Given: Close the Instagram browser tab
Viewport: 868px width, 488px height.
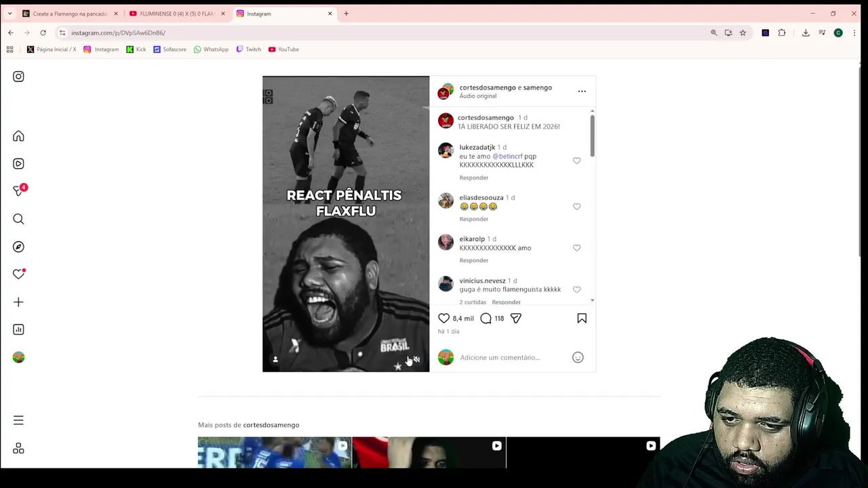Looking at the screenshot, I should pos(330,14).
